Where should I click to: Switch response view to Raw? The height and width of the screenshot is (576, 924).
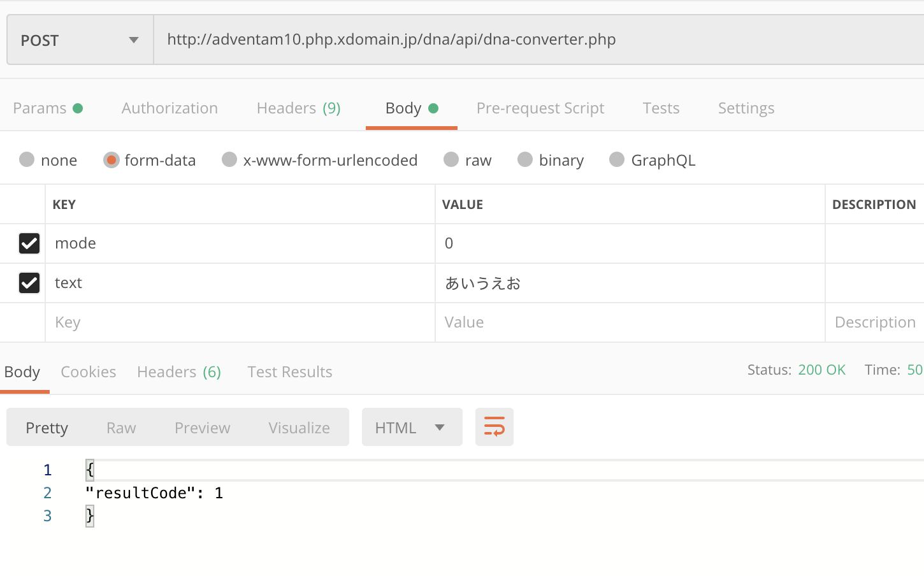[x=120, y=427]
